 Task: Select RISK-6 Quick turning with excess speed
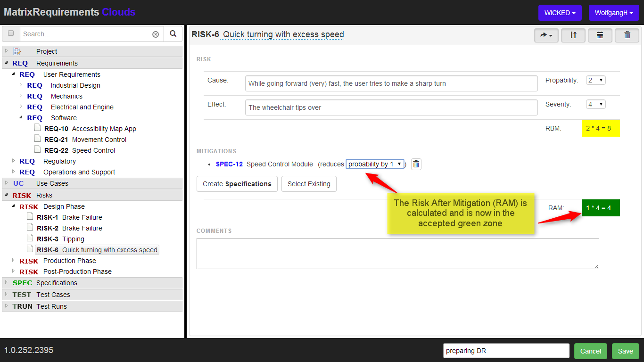pyautogui.click(x=97, y=250)
